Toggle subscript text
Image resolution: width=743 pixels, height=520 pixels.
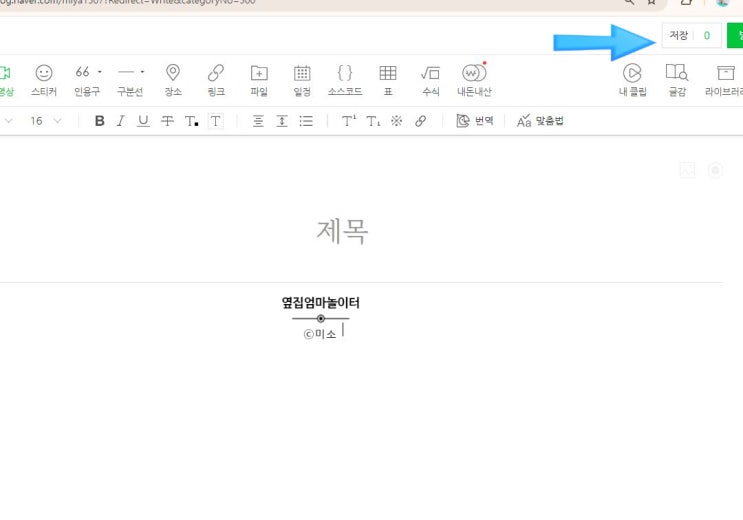[x=373, y=121]
